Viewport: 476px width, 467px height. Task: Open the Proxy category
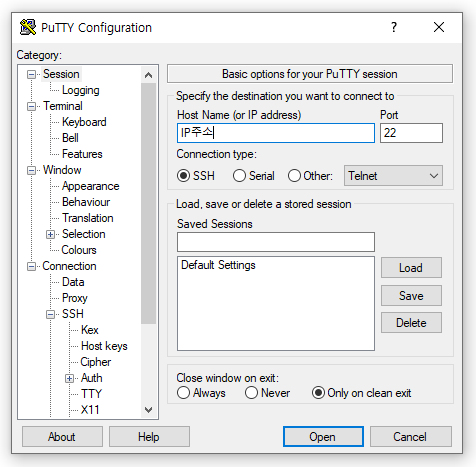pos(75,298)
